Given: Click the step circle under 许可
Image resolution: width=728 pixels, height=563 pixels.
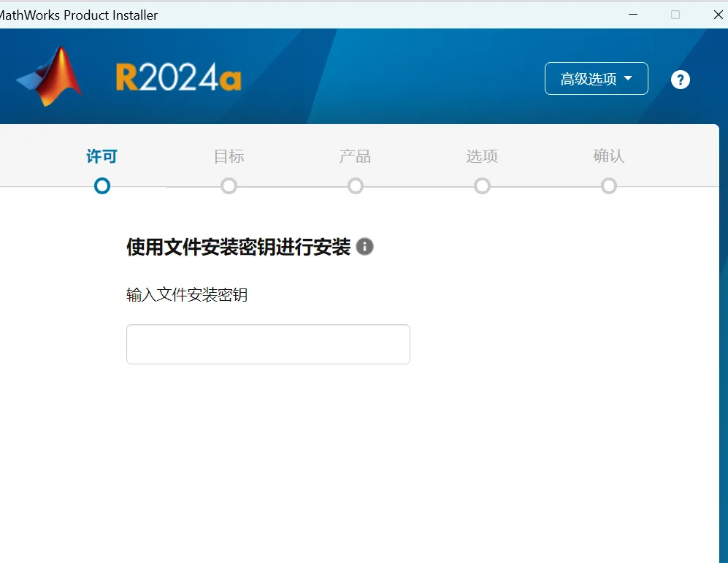Looking at the screenshot, I should [x=102, y=186].
